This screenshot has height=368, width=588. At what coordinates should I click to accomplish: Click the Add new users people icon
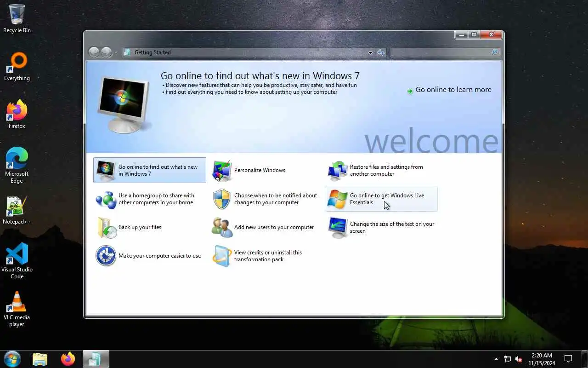(x=222, y=228)
